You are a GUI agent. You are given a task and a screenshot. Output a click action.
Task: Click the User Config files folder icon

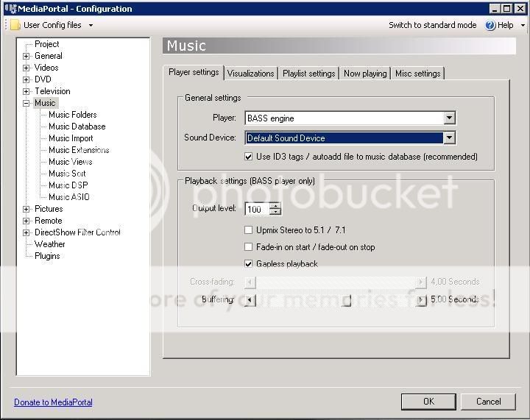tap(15, 25)
